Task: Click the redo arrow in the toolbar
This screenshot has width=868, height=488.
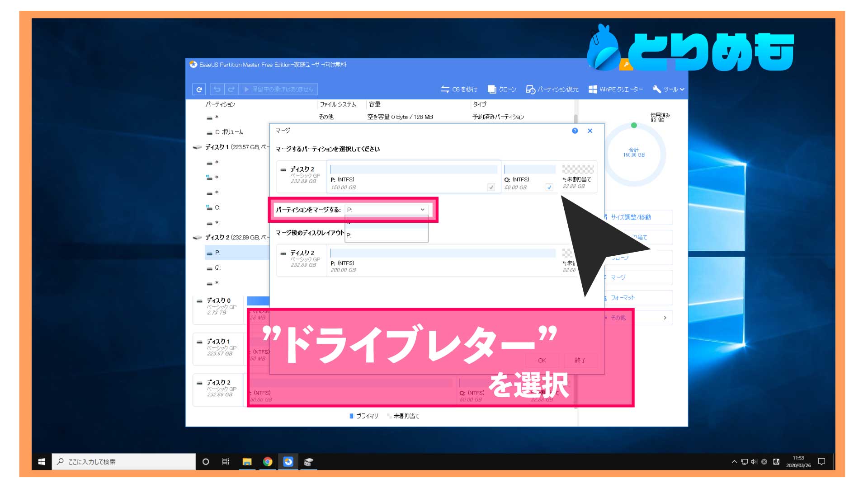Action: (231, 89)
